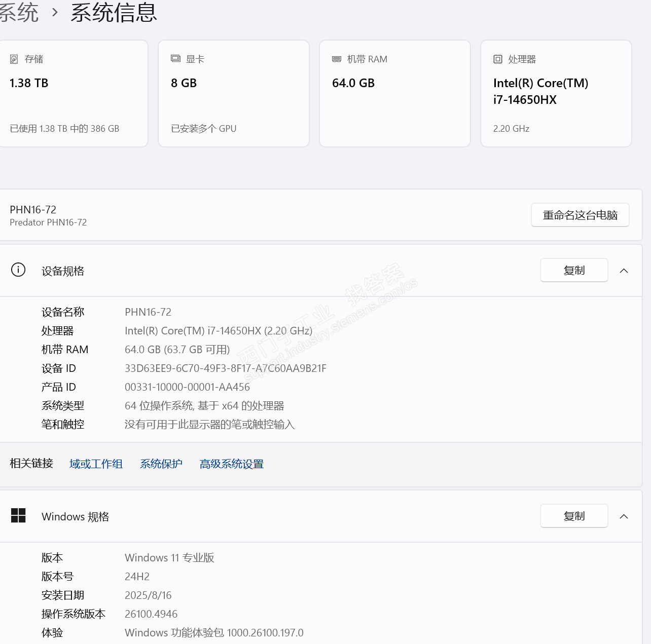Open the 处理器 card showing i7-14650HX
This screenshot has height=644, width=651.
click(x=556, y=94)
